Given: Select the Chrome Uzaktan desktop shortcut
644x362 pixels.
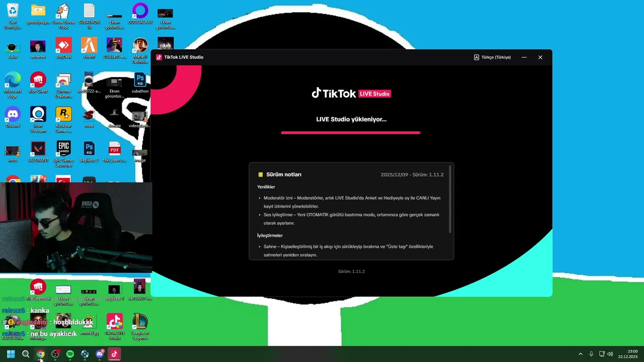Looking at the screenshot, I should (x=63, y=85).
